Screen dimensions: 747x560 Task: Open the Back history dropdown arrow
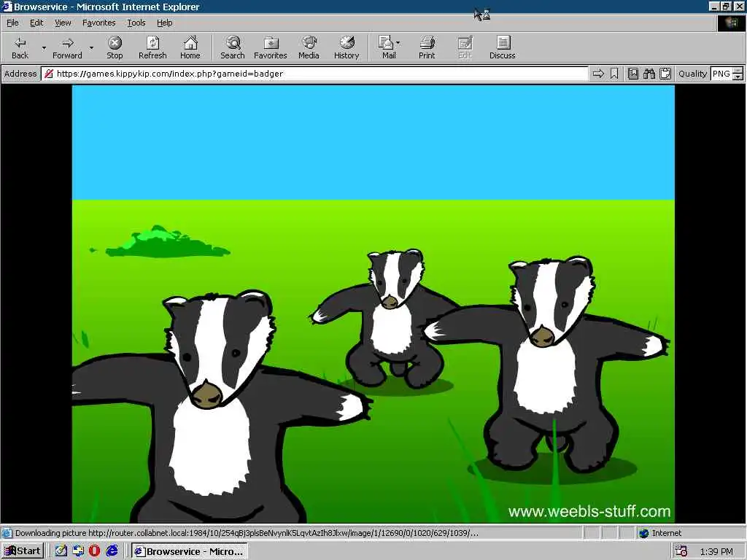(x=44, y=47)
